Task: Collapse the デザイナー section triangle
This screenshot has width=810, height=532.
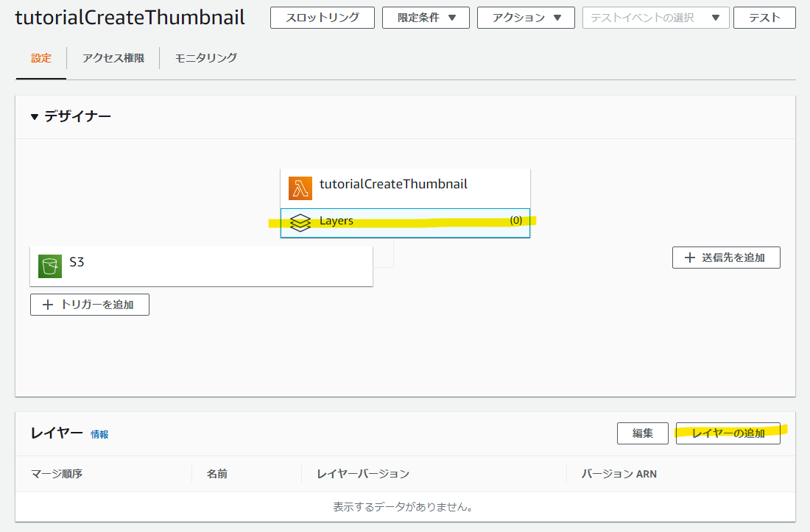Action: tap(35, 116)
